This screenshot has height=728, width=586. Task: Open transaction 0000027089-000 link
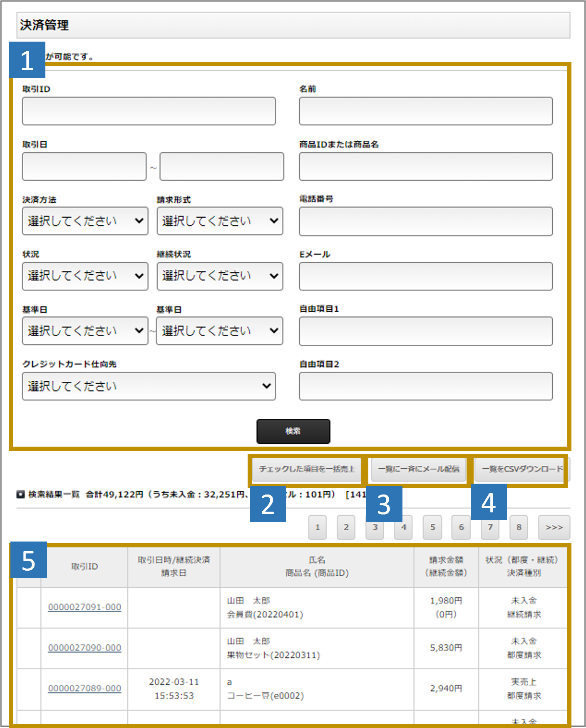[84, 688]
